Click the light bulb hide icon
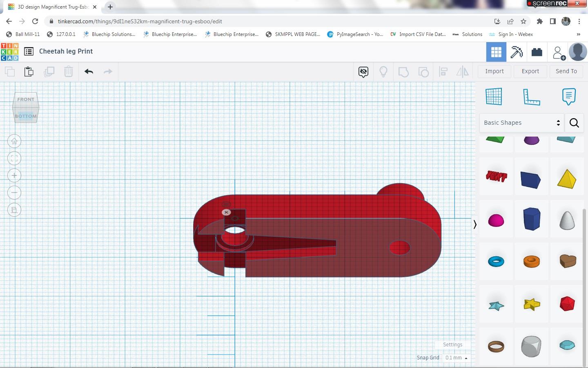 383,72
